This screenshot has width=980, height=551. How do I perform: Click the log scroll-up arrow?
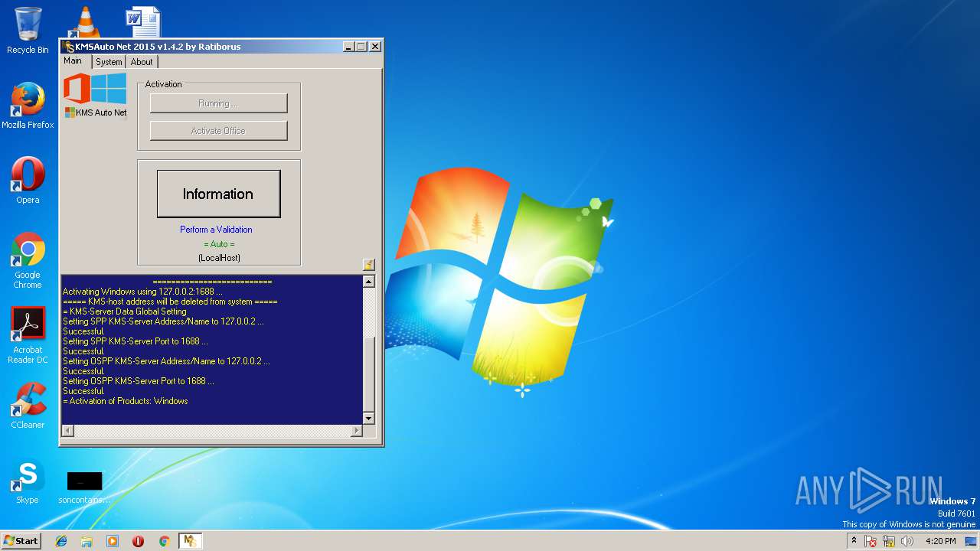tap(369, 282)
